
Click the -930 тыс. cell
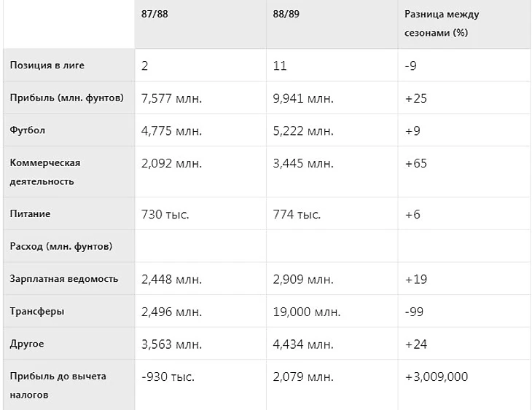pyautogui.click(x=168, y=377)
